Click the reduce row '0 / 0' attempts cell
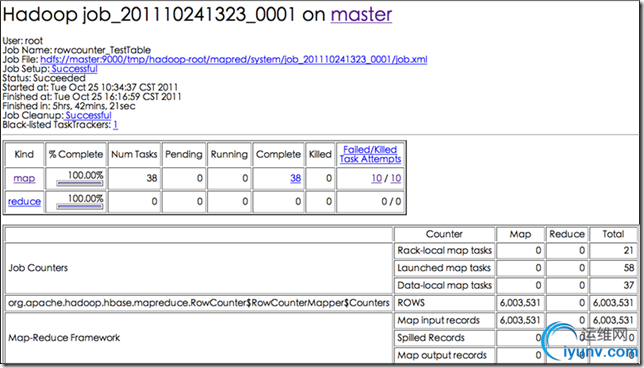The width and height of the screenshot is (644, 368). [x=370, y=201]
